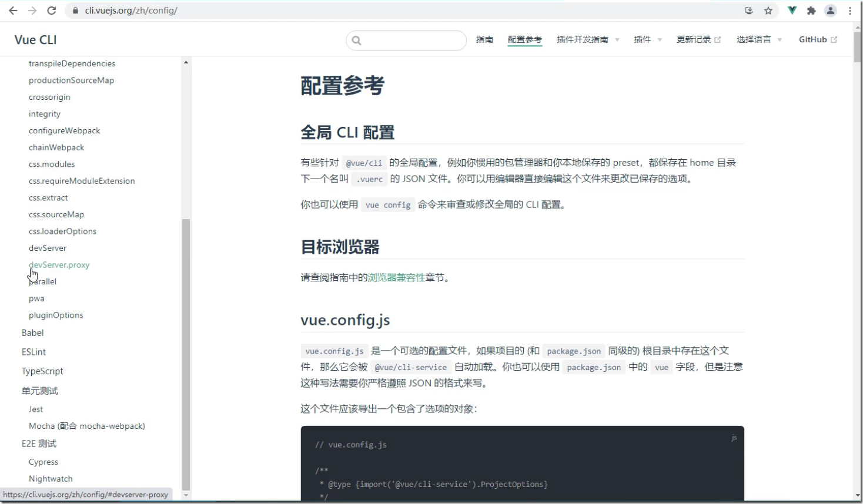The width and height of the screenshot is (863, 504).
Task: Expand the 插件 dropdown menu
Action: pos(660,40)
